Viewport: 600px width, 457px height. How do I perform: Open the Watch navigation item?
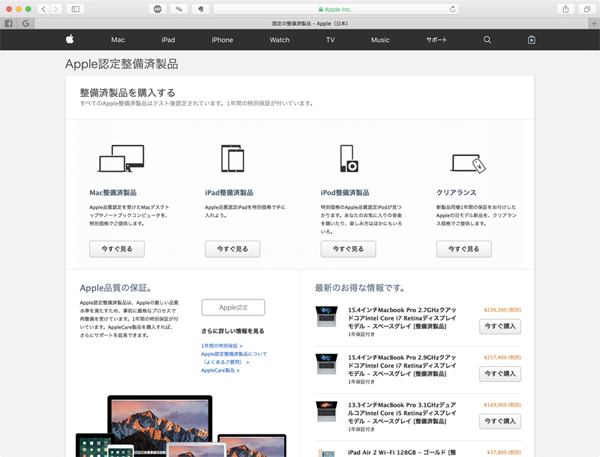tap(280, 40)
